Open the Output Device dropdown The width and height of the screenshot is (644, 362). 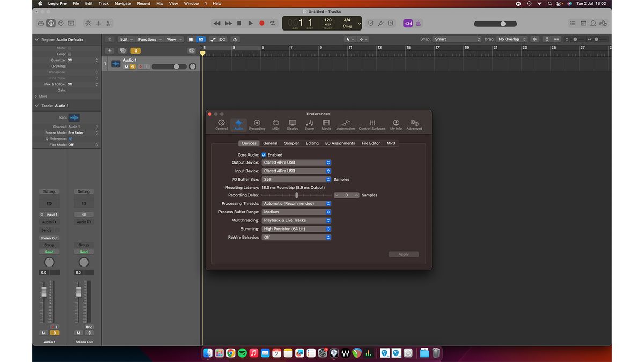tap(296, 162)
